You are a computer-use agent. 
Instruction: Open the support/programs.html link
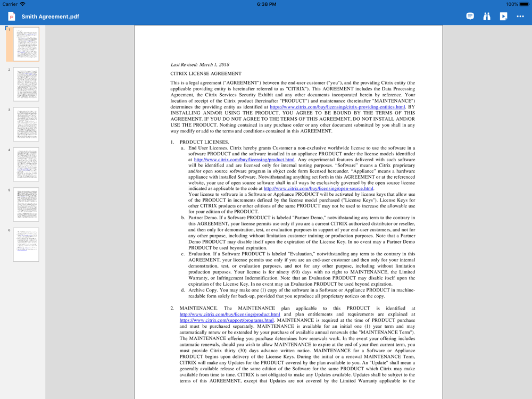tap(227, 320)
